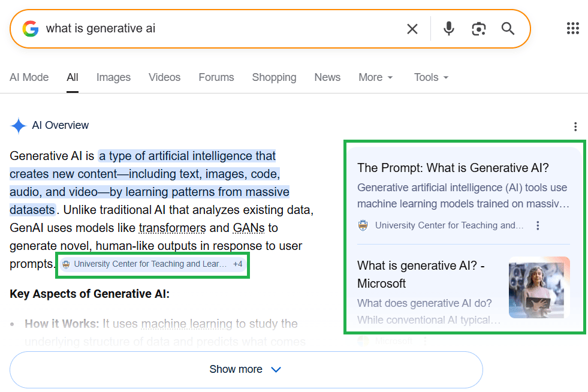Clear the search query with the X icon
The image size is (588, 392).
tap(412, 28)
